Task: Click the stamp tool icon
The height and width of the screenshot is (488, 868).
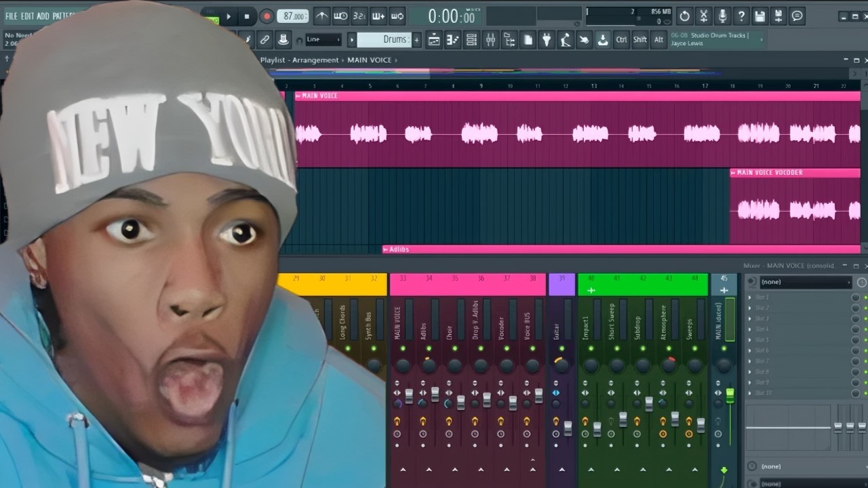Action: point(283,40)
